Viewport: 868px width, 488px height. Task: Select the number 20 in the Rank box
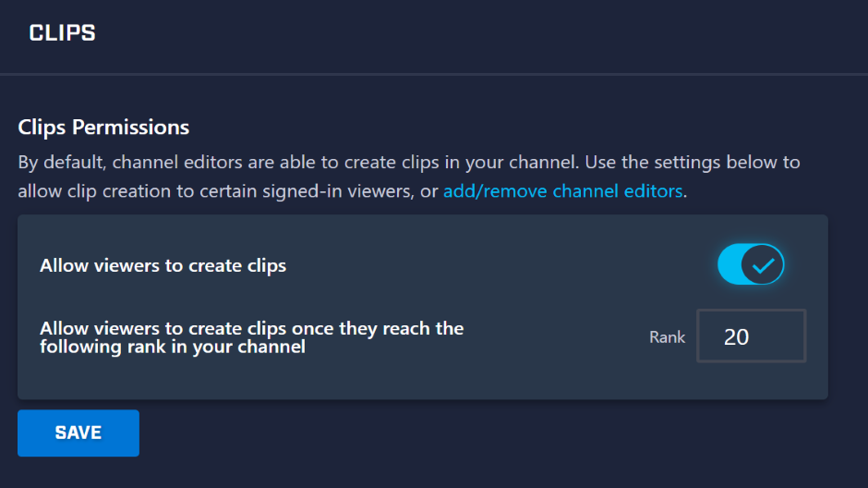(x=736, y=336)
